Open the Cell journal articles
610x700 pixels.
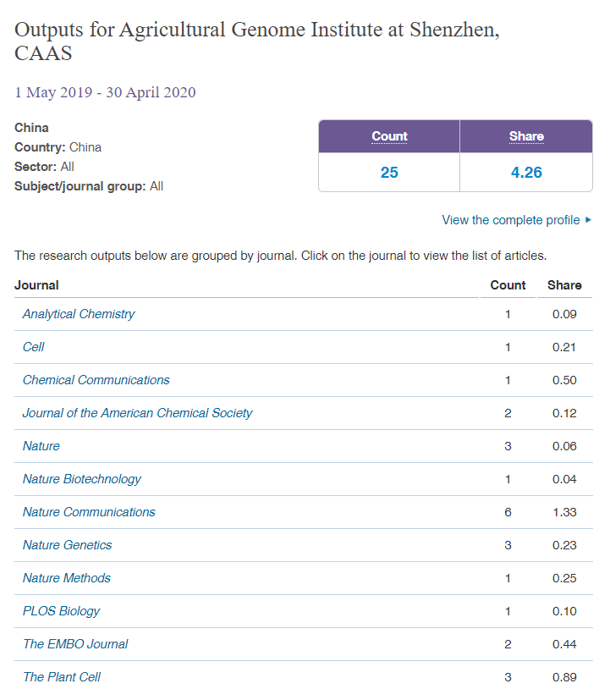tap(34, 347)
